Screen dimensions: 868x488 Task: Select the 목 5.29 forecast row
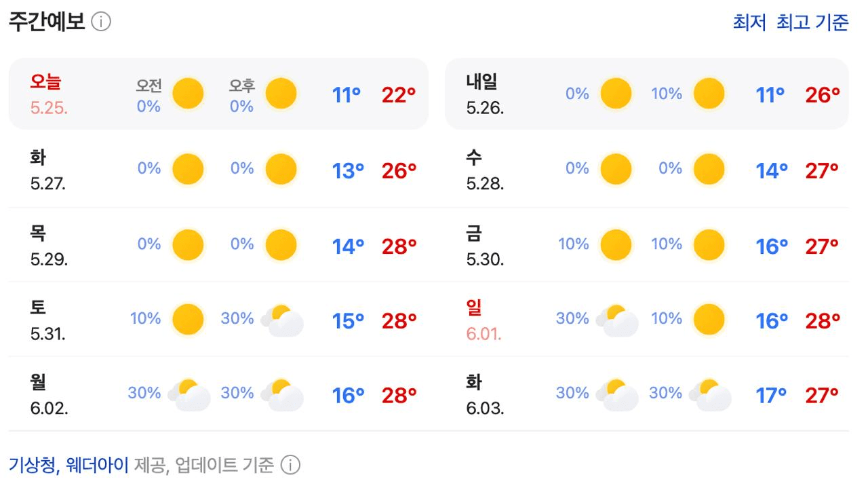[x=218, y=244]
